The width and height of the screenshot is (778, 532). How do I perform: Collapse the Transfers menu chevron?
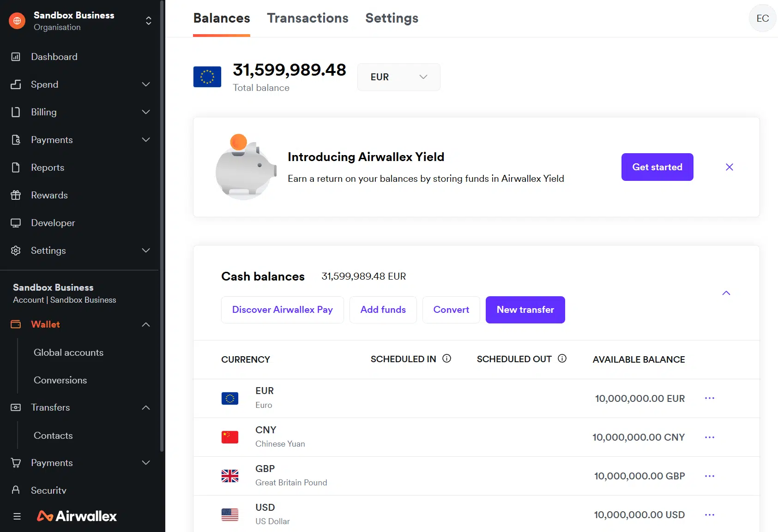[146, 407]
